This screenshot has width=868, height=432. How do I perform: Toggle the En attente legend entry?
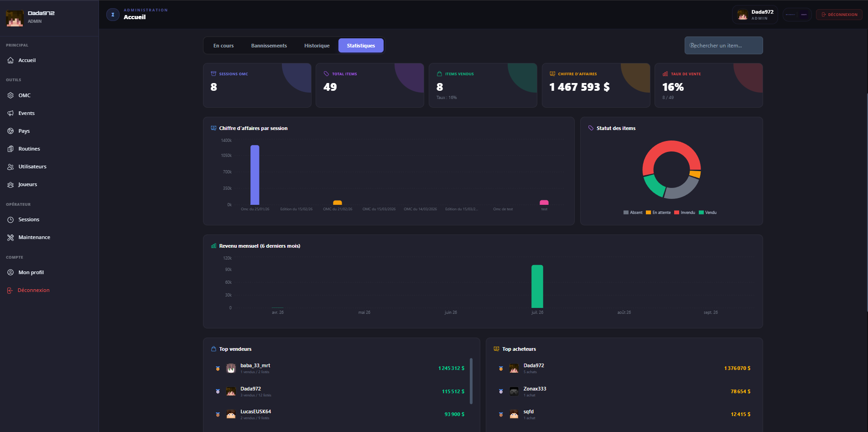point(658,213)
